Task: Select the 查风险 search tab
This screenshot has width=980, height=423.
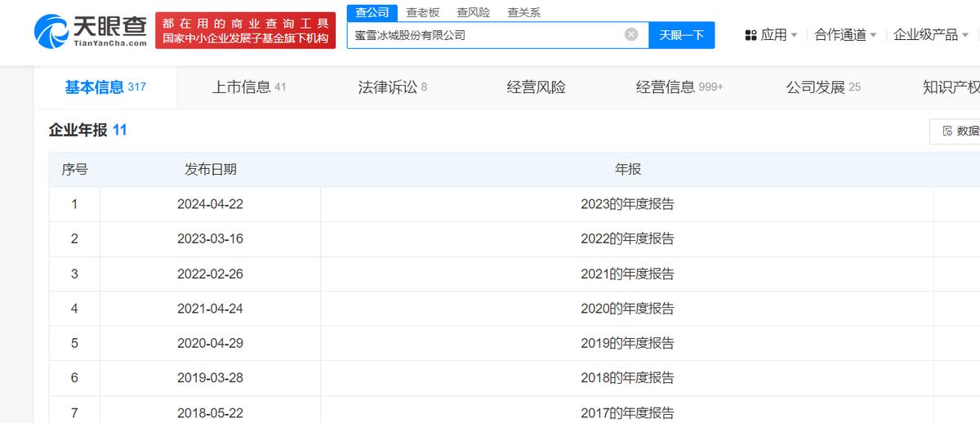Action: pos(473,12)
